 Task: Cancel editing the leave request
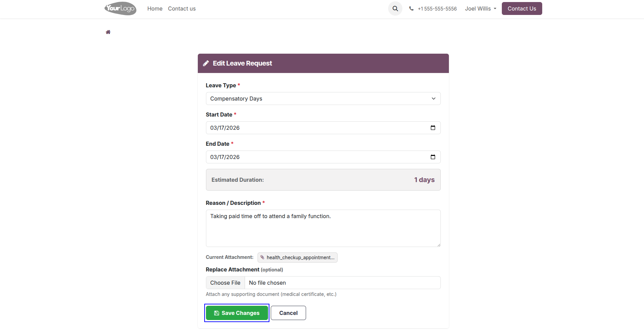tap(288, 313)
